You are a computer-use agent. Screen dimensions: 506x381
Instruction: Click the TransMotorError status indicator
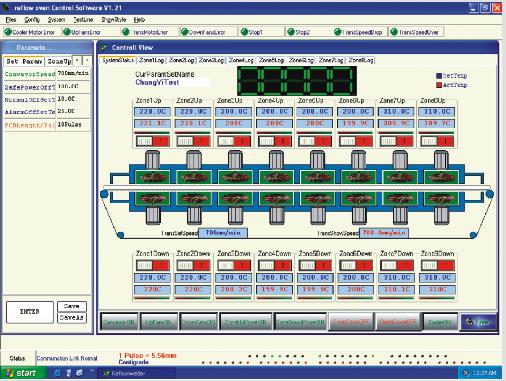[126, 32]
